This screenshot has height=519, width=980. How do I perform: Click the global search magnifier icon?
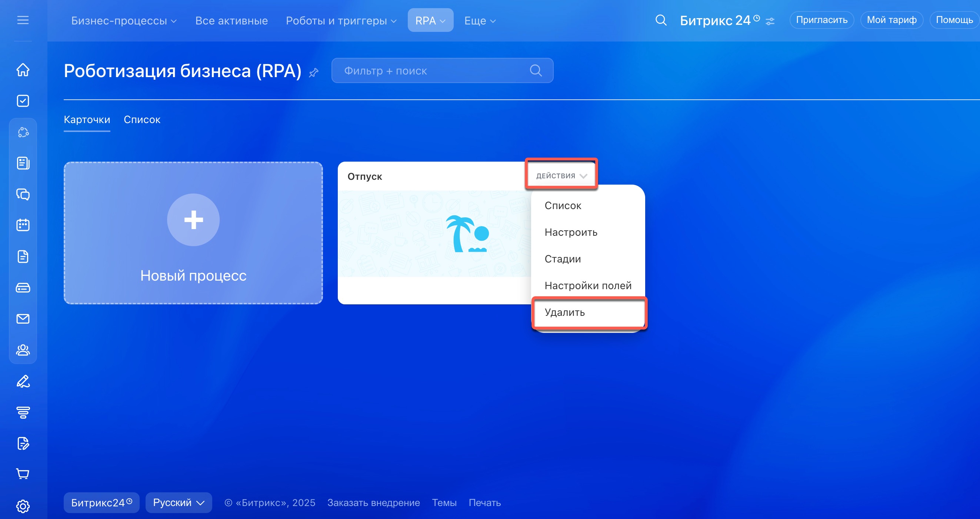661,20
